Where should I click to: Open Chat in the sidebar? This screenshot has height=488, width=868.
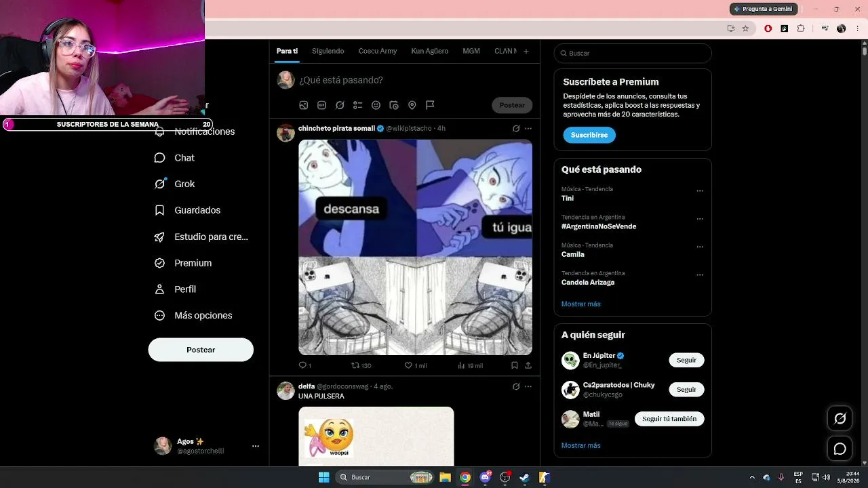tap(175, 158)
